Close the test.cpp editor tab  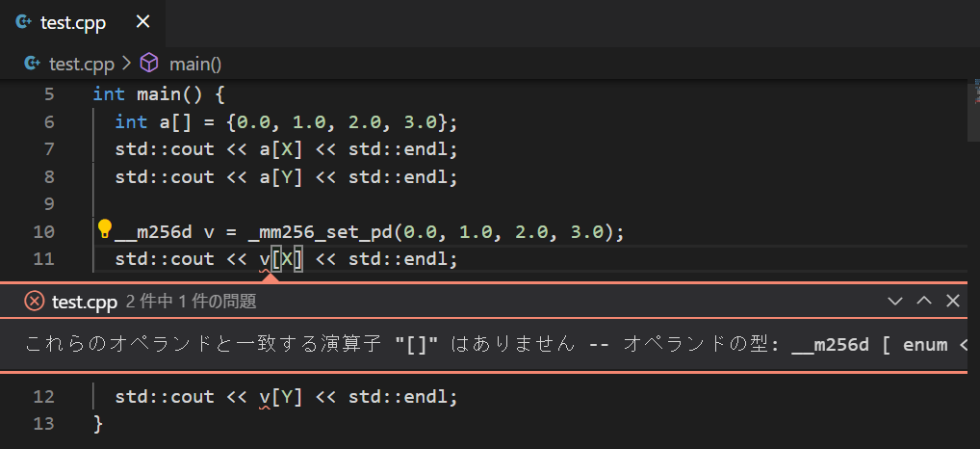pos(142,22)
